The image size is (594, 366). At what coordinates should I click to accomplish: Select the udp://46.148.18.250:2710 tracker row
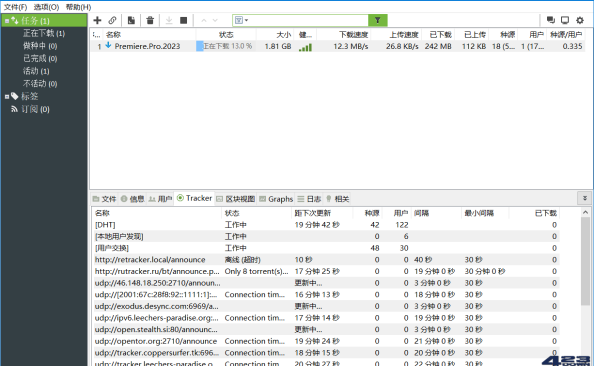point(326,283)
